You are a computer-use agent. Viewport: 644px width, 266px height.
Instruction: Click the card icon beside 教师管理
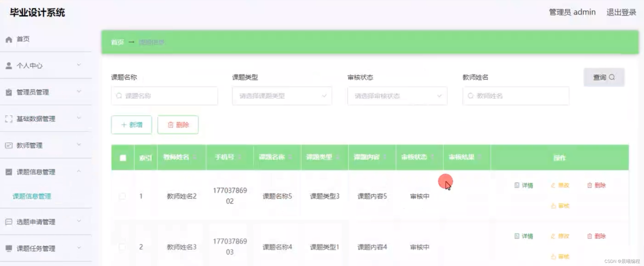9,145
